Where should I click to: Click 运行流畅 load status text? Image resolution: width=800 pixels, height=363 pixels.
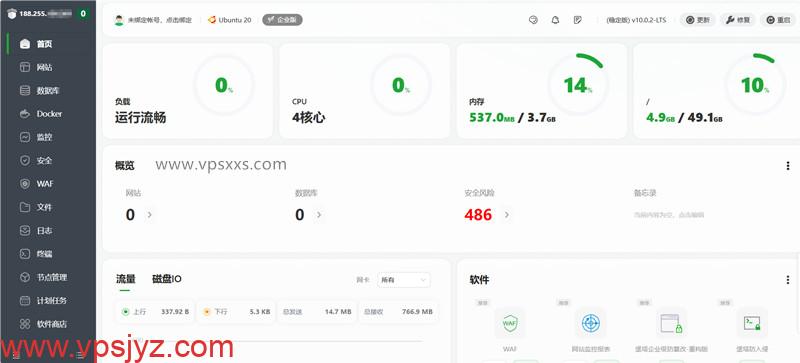140,118
